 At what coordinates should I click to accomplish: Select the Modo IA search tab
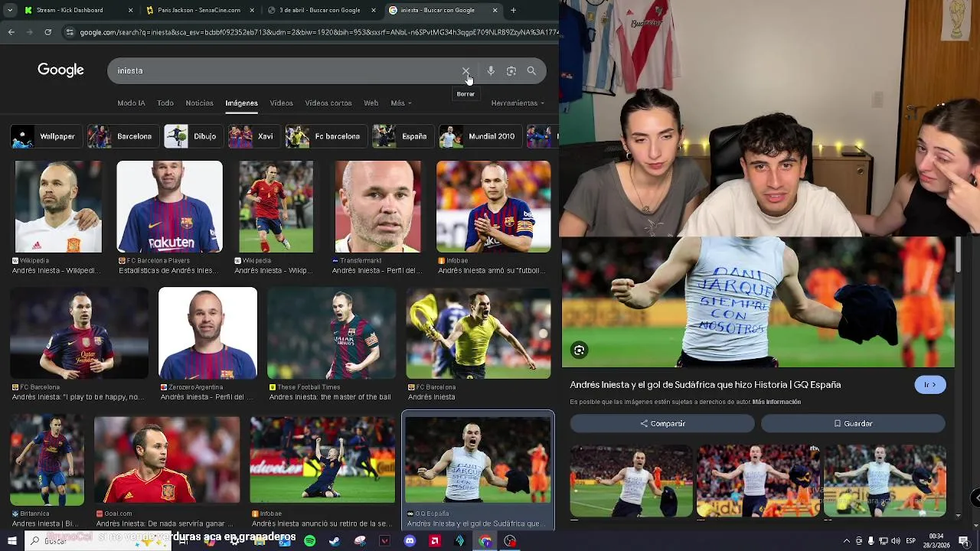tap(131, 103)
